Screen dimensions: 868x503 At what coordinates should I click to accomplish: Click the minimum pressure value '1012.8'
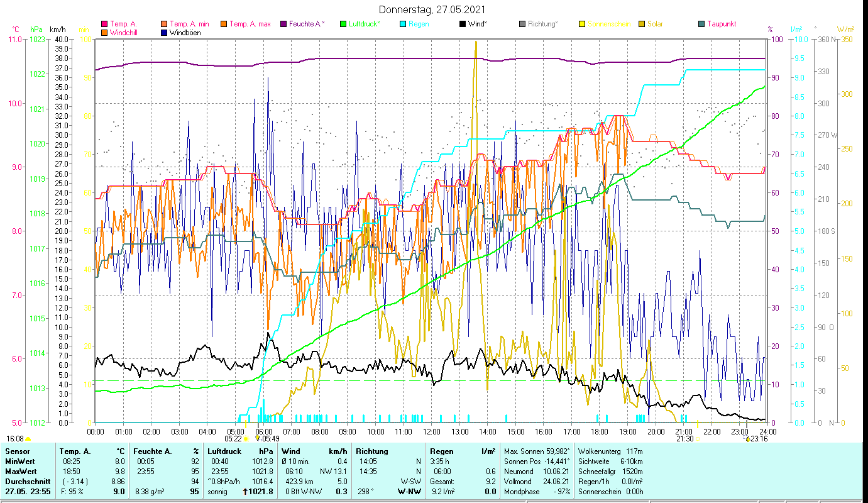(x=263, y=461)
